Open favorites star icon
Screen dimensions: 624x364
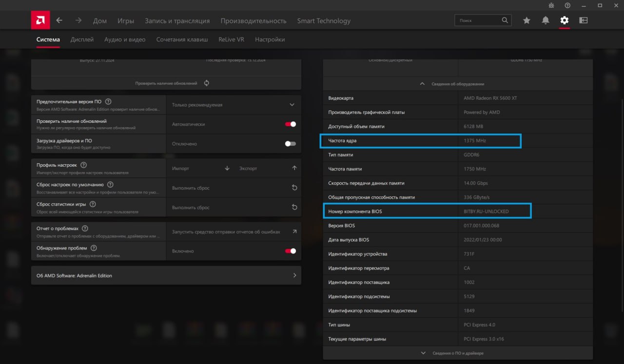[x=526, y=20]
